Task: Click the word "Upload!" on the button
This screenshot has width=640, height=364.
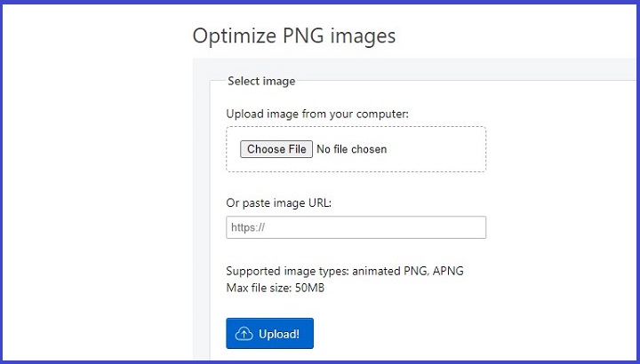Action: click(279, 334)
